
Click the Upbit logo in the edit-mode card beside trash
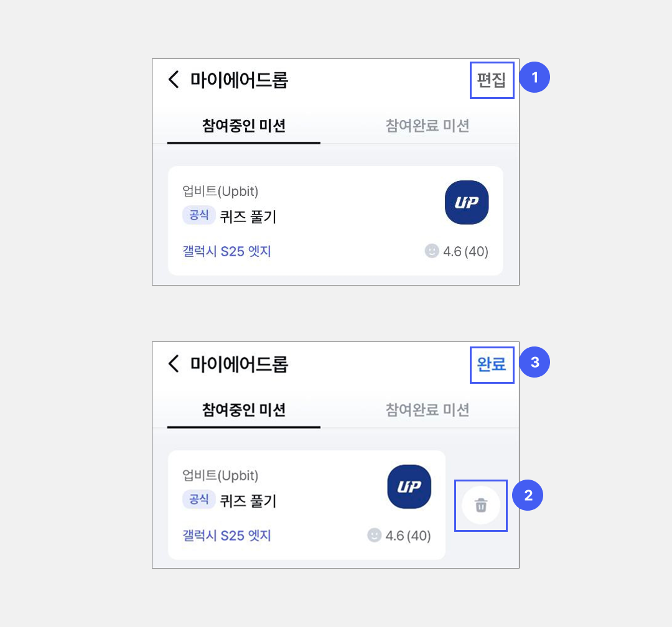coord(409,486)
